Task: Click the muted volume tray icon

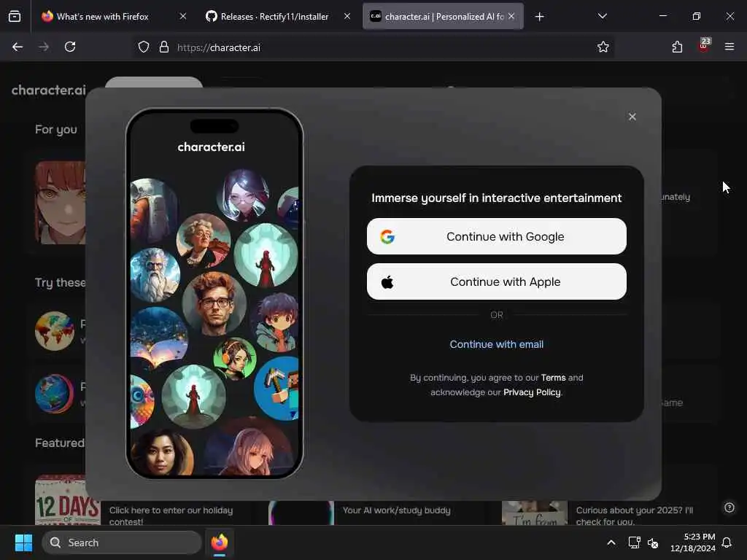Action: coord(653,542)
